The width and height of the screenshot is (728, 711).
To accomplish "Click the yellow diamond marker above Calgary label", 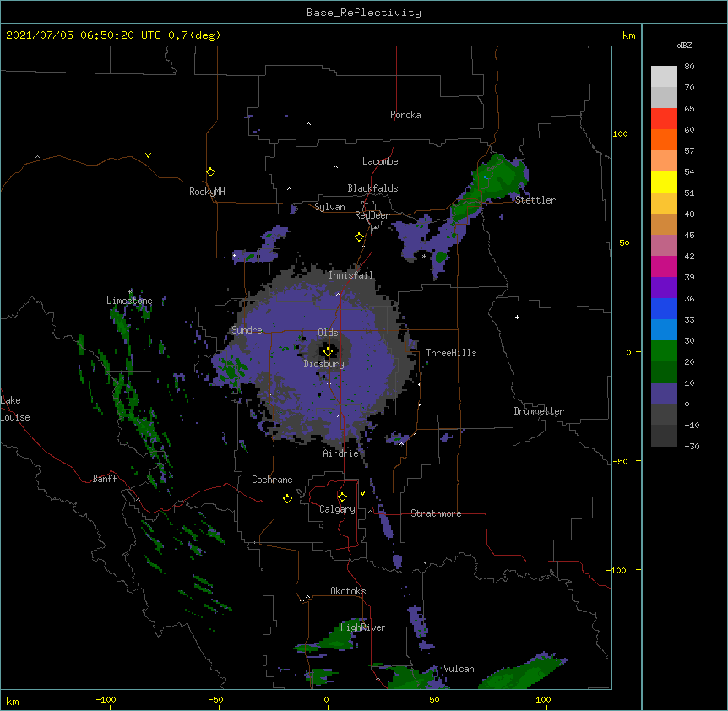I will 342,497.
